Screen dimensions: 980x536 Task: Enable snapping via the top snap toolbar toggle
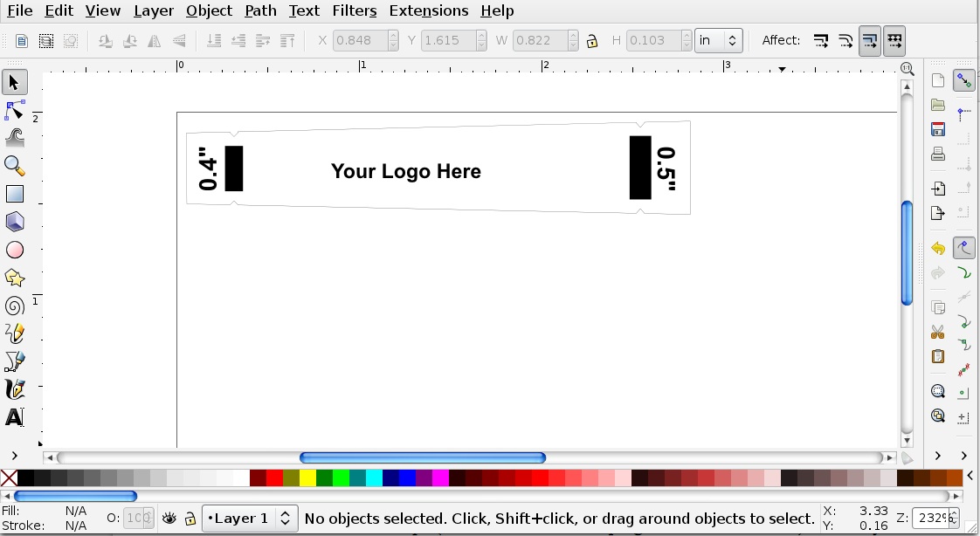click(963, 79)
